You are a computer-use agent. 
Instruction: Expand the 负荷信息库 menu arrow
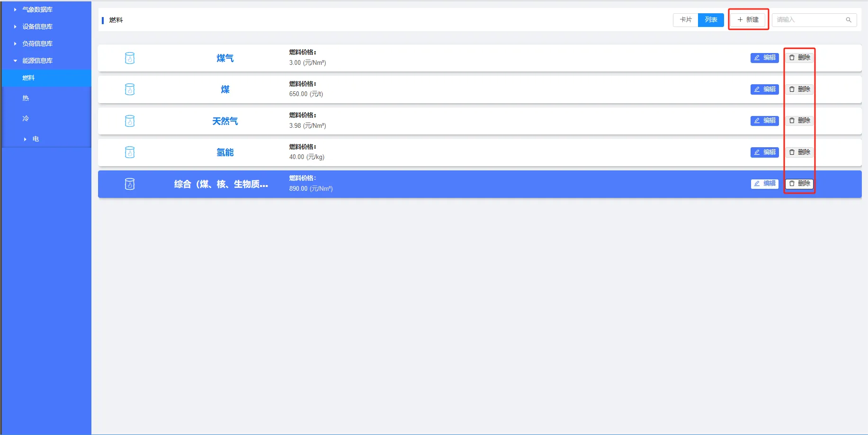pyautogui.click(x=15, y=44)
